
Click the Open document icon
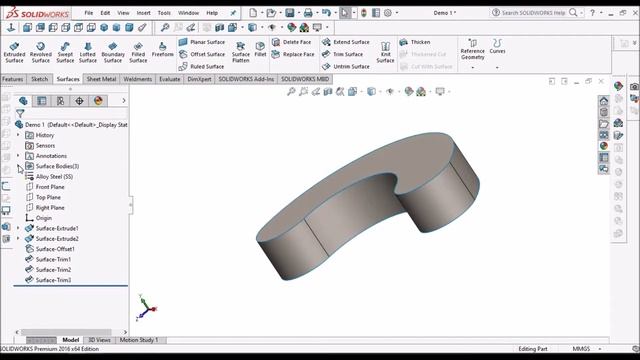pyautogui.click(x=271, y=13)
